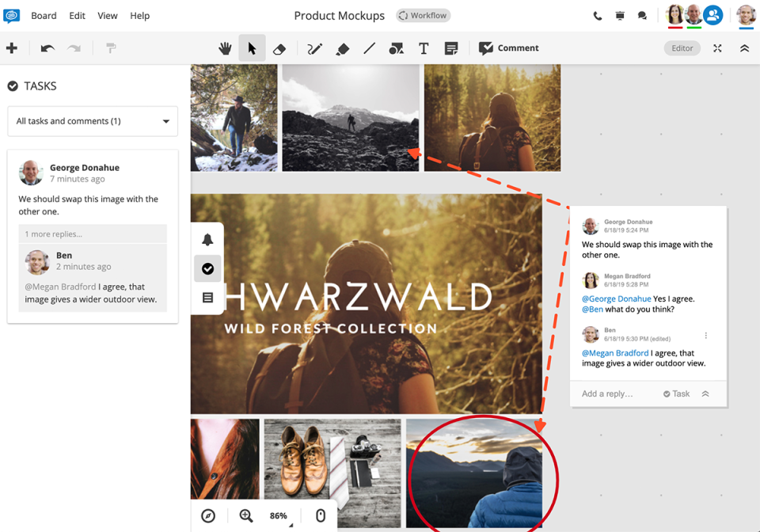Mark the Task via checkmark beside TASKS heading

point(12,85)
